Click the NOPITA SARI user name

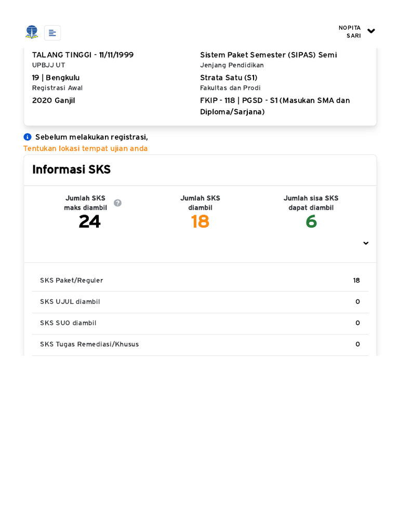tap(350, 32)
